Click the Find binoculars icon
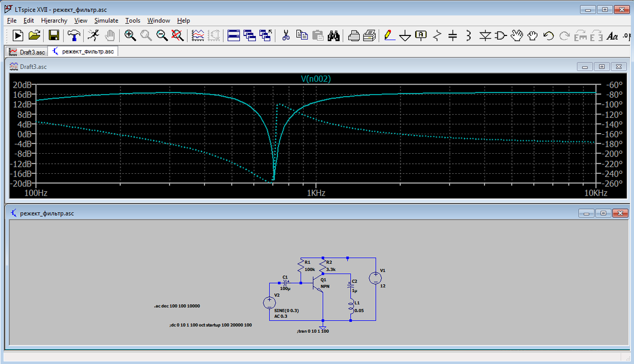Image resolution: width=634 pixels, height=364 pixels. pyautogui.click(x=333, y=35)
